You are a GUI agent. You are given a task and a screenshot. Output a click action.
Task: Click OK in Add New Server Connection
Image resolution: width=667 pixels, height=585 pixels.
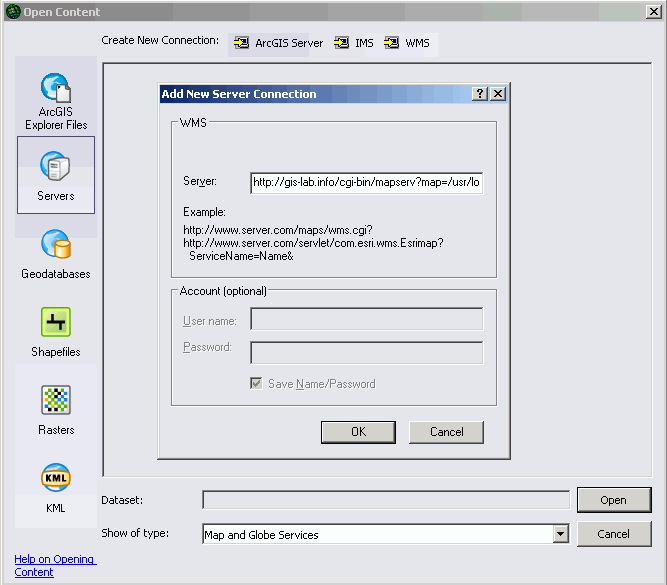click(x=358, y=432)
